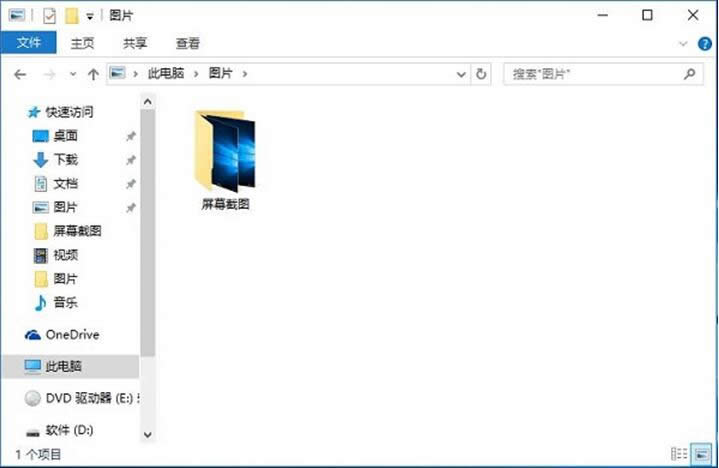This screenshot has height=468, width=719.
Task: Expand the chevron after 此电脑 in path
Action: click(x=196, y=74)
